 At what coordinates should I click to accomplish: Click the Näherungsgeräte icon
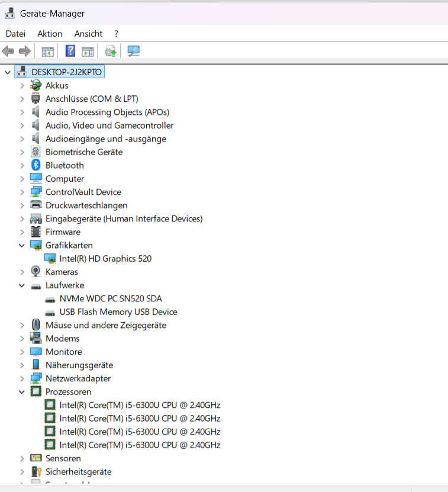coord(36,365)
